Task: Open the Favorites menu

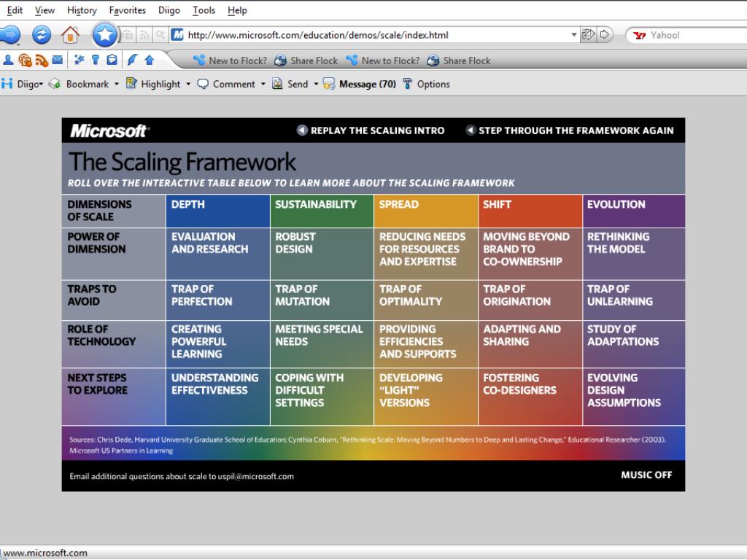Action: click(x=128, y=10)
